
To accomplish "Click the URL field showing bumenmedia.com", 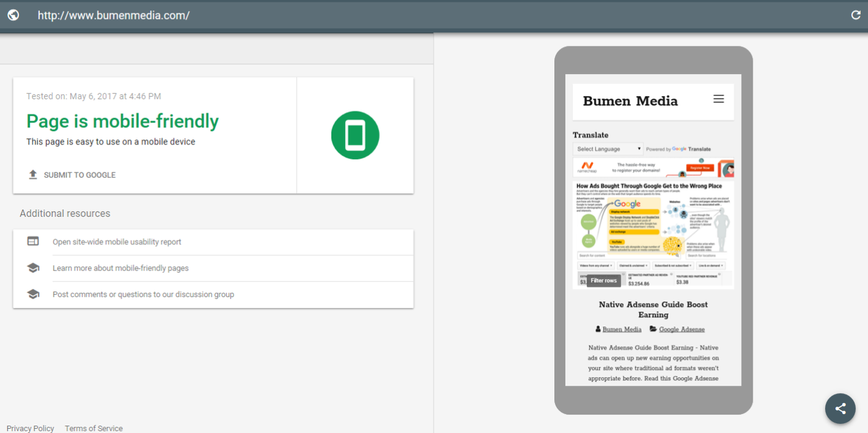I will [x=114, y=15].
